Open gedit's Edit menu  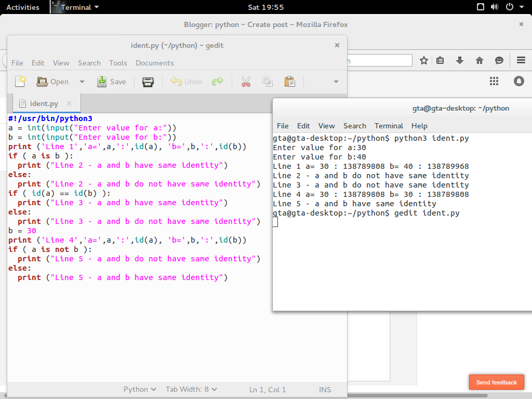tap(38, 63)
